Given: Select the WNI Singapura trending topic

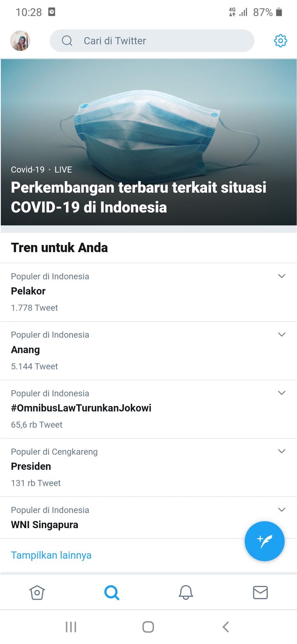Looking at the screenshot, I should coord(44,525).
